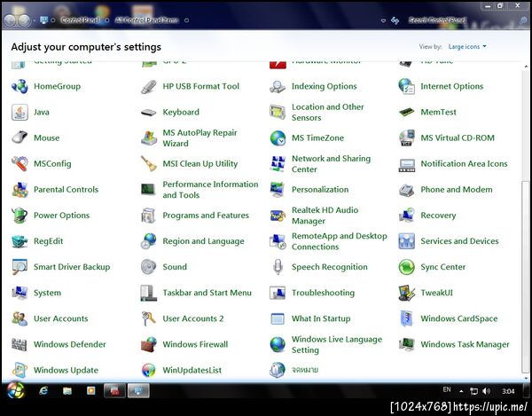The height and width of the screenshot is (416, 532).
Task: Click the Search Control Panel field
Action: click(466, 20)
